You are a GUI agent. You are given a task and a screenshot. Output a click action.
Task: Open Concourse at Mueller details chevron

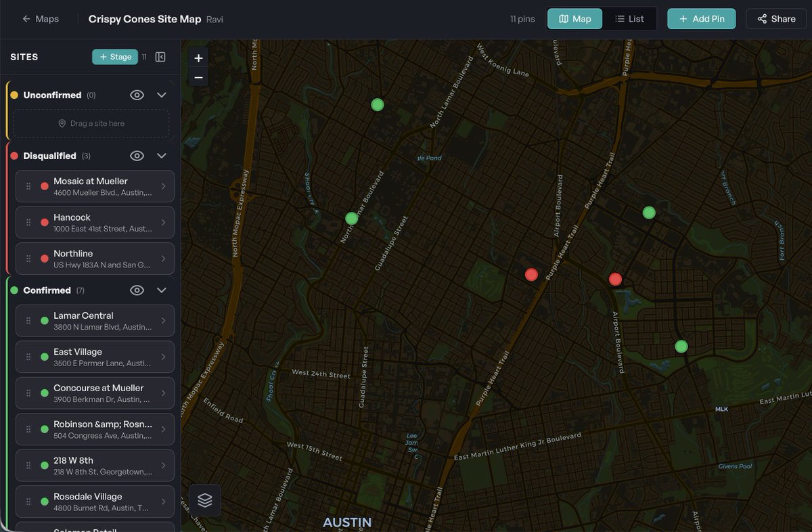coord(163,393)
